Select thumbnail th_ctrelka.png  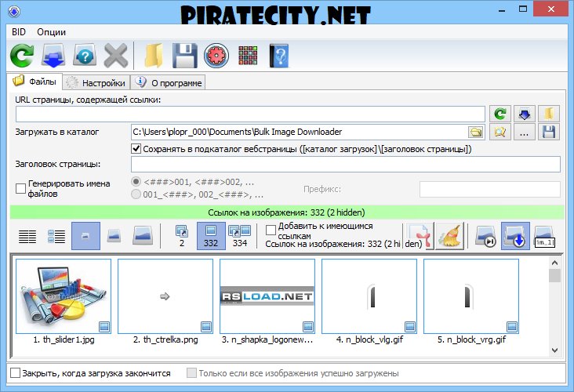click(x=165, y=296)
